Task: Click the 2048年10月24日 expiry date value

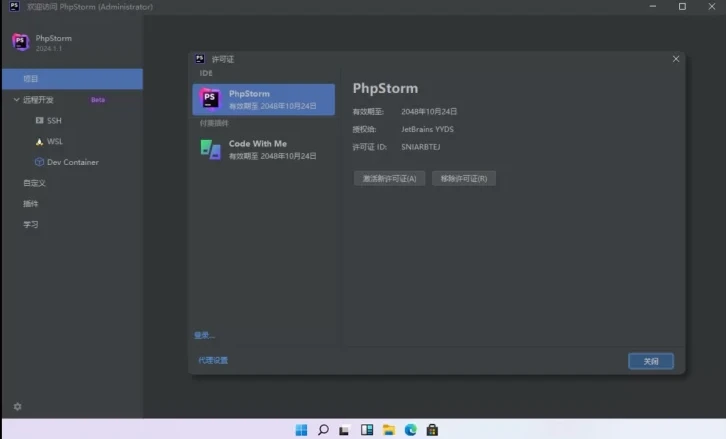Action: pyautogui.click(x=429, y=112)
